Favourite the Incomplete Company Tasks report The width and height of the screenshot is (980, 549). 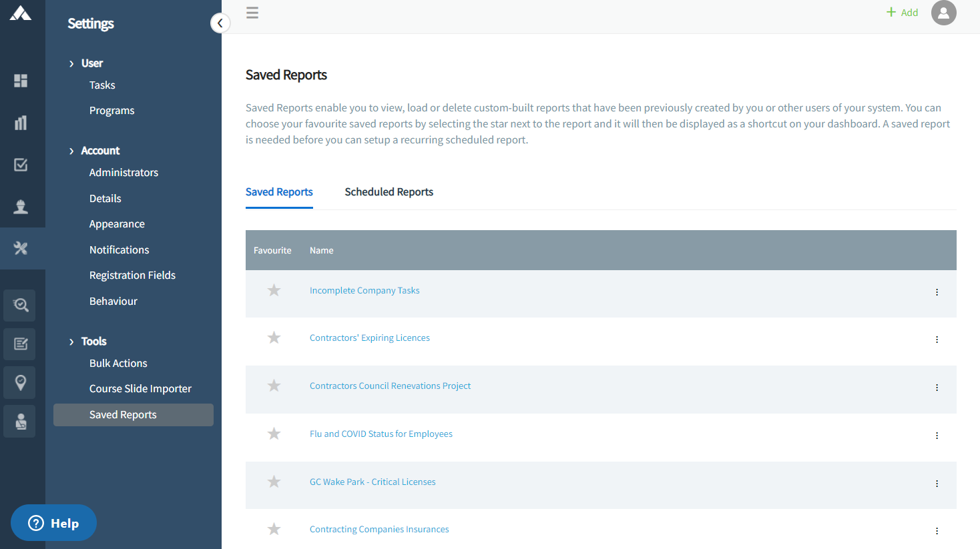click(274, 290)
